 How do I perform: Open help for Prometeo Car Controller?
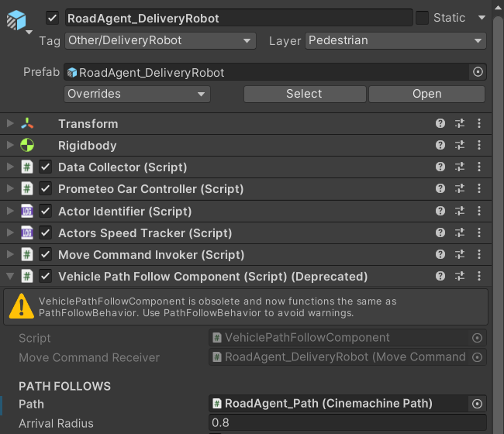click(440, 188)
